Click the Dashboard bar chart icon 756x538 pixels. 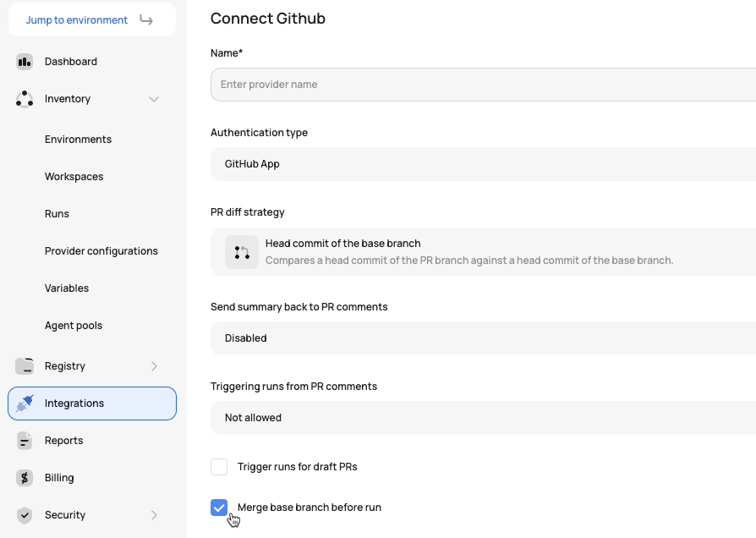[25, 62]
